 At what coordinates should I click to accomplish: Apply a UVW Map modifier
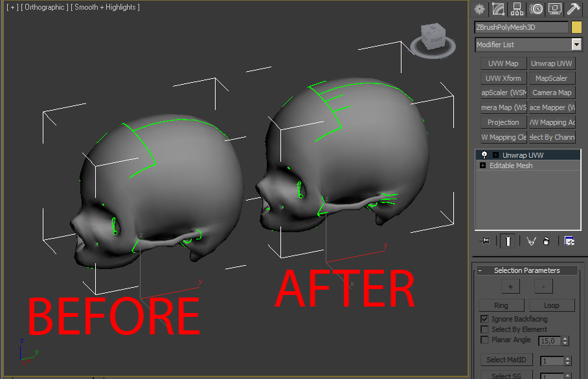coord(503,63)
